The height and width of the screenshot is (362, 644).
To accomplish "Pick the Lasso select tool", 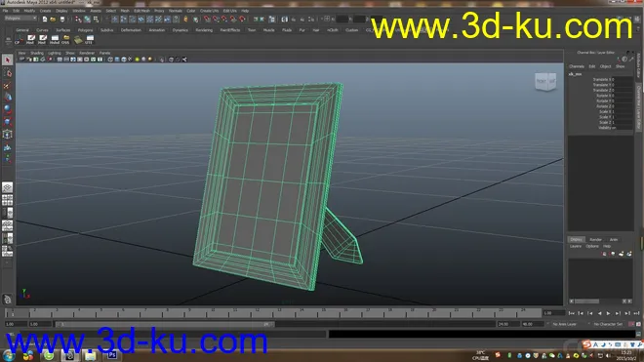I will [x=7, y=73].
